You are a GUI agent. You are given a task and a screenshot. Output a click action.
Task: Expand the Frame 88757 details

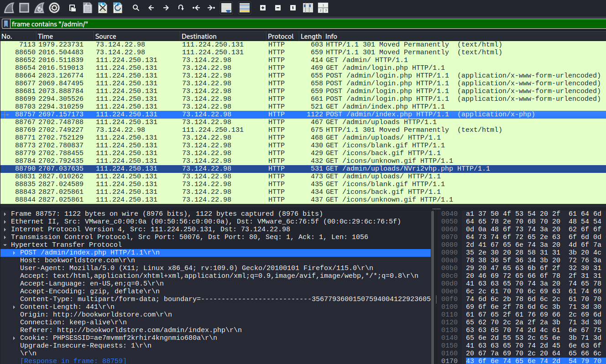[5, 214]
